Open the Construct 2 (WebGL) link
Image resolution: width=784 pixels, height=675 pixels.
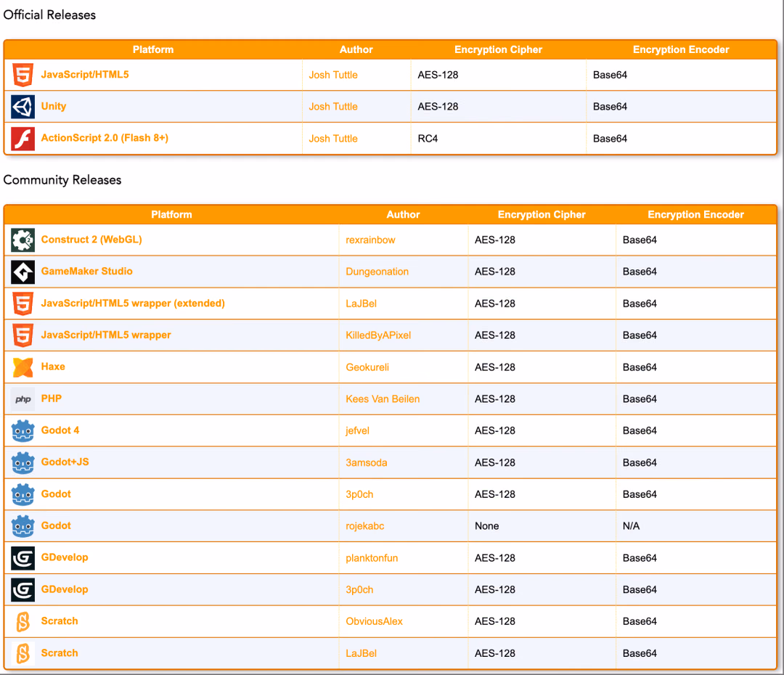[91, 240]
